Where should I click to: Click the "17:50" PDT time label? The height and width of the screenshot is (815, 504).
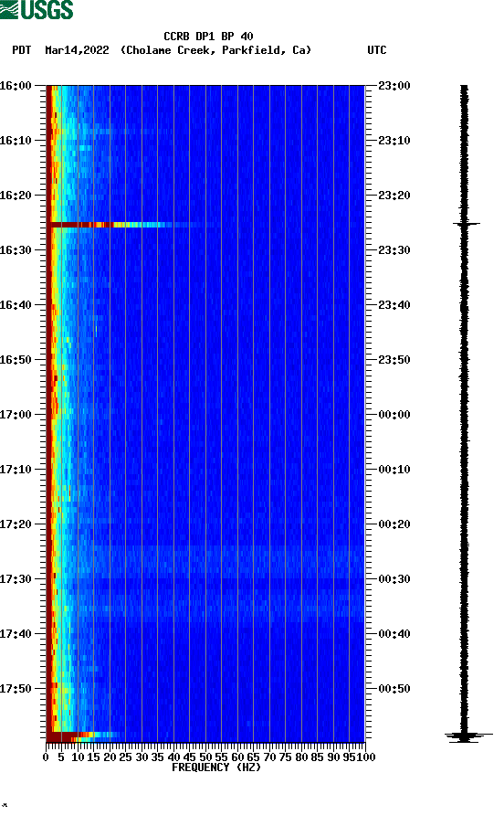click(x=16, y=689)
